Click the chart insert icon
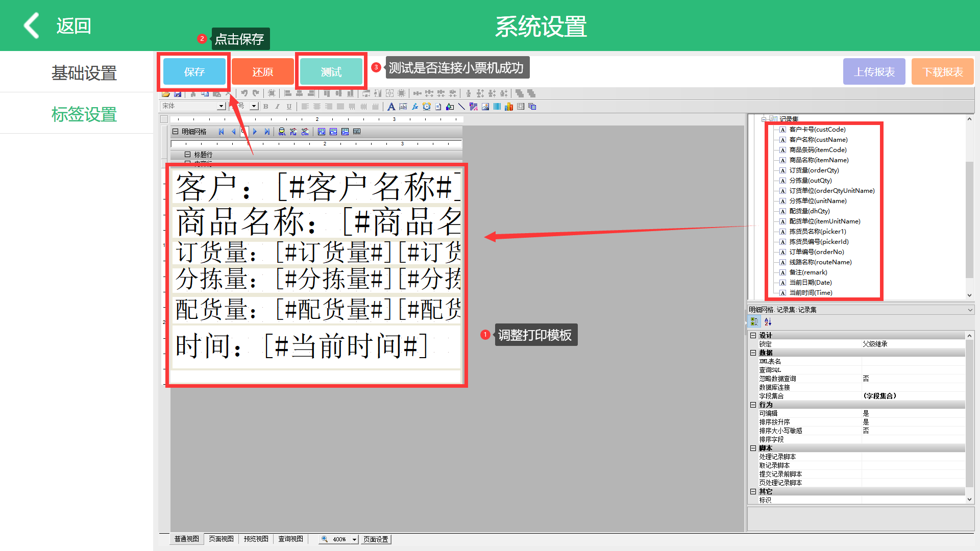The width and height of the screenshot is (980, 551). point(509,107)
